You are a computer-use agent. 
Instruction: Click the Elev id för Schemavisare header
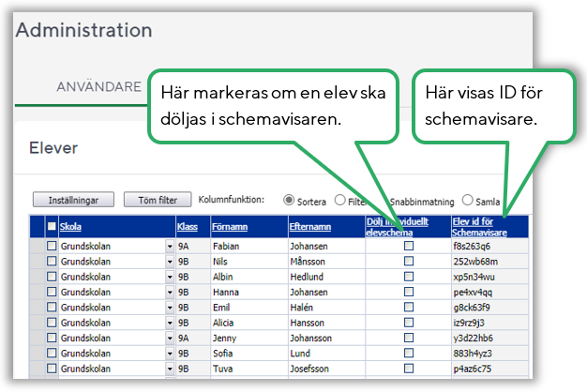481,226
